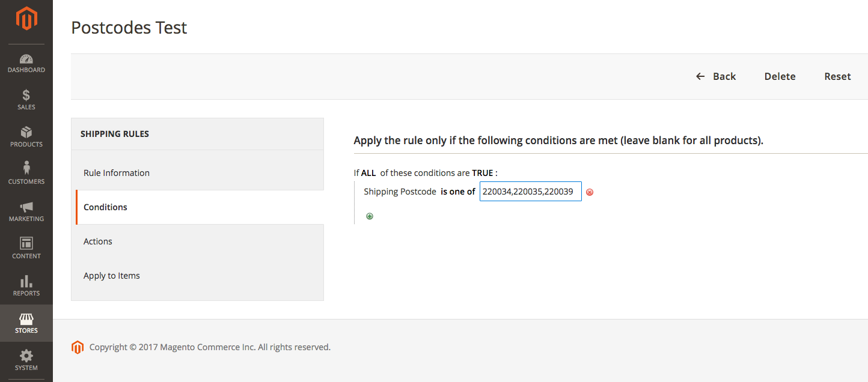Change the TRUE value dropdown
The height and width of the screenshot is (382, 868).
(482, 173)
